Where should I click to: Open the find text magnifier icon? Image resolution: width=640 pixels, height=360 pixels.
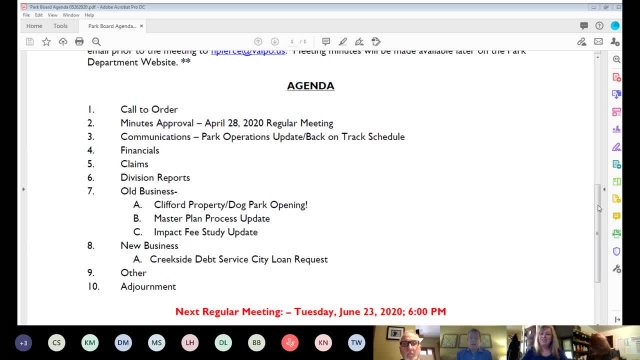coord(96,42)
